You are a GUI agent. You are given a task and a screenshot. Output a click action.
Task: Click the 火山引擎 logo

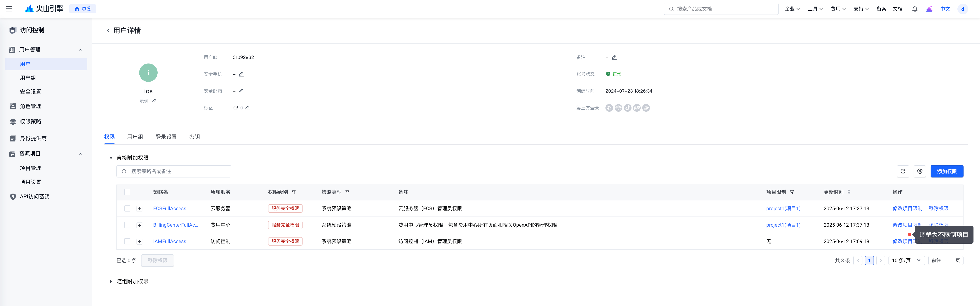[x=44, y=8]
